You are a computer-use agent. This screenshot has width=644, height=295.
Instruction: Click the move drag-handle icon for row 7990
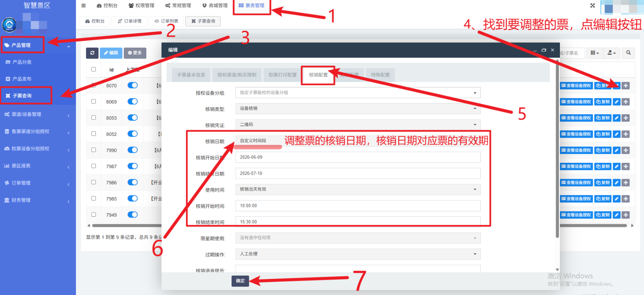click(626, 151)
